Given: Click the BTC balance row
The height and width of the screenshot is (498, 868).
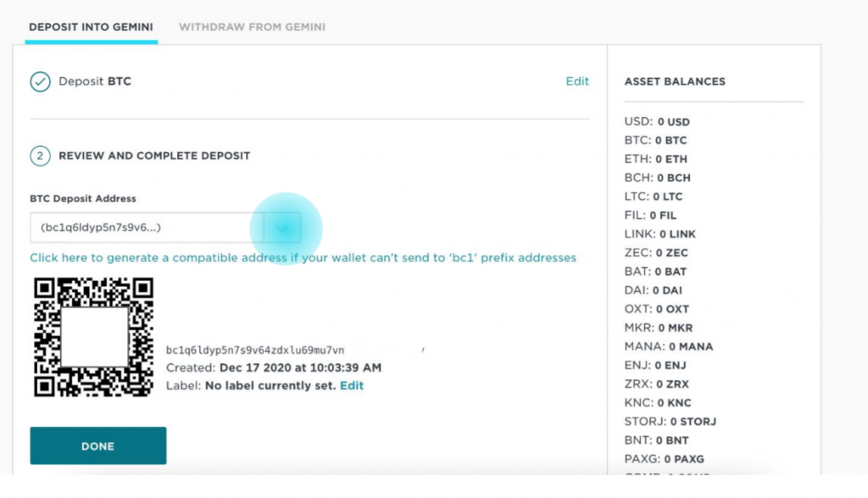Looking at the screenshot, I should (655, 140).
